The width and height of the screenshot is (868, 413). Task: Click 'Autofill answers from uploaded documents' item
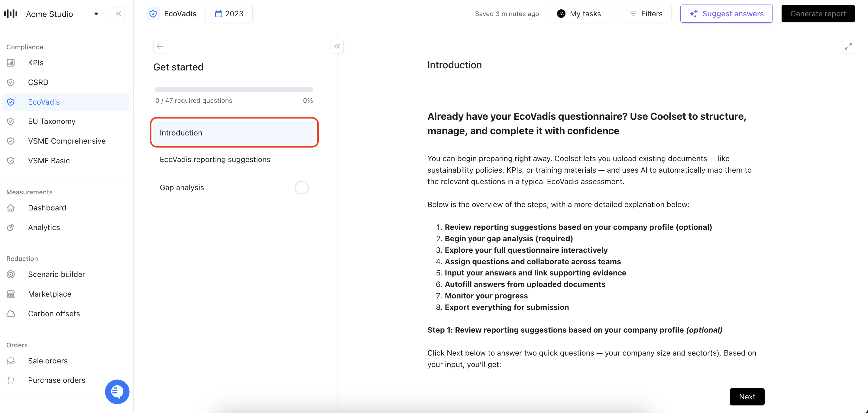525,285
